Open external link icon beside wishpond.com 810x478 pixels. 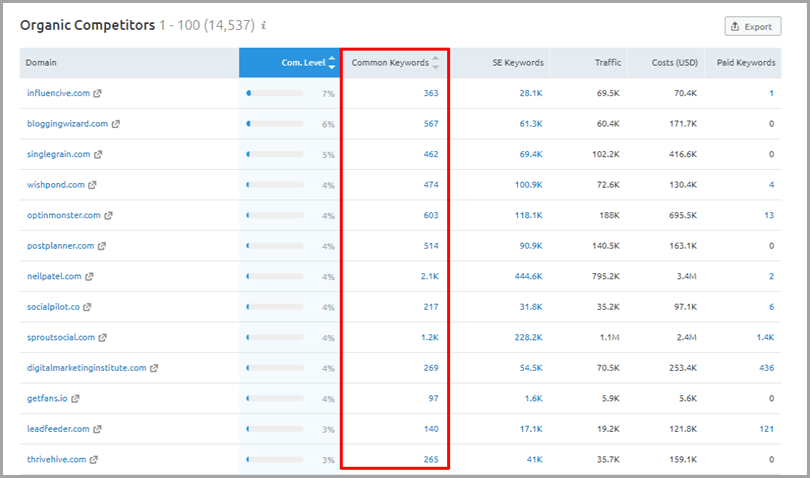pyautogui.click(x=92, y=185)
